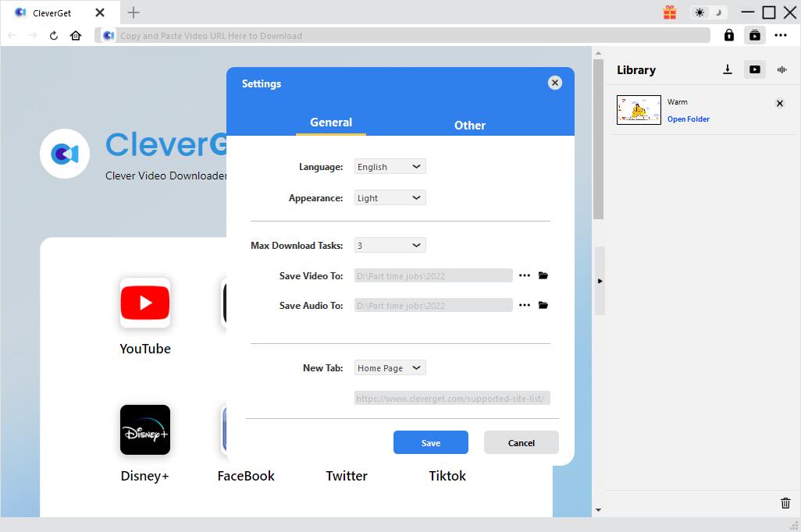Open Disney+ from supported sites
The width and height of the screenshot is (801, 532).
pyautogui.click(x=144, y=429)
